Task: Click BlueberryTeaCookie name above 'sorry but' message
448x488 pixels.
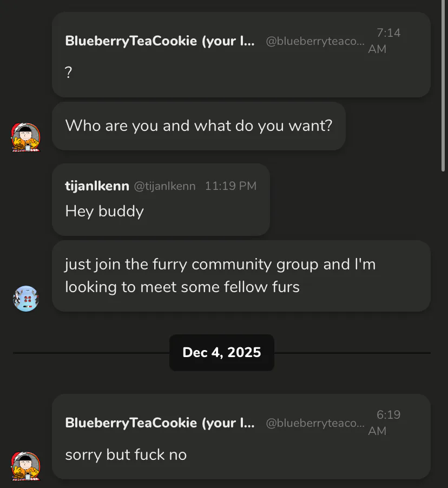Action: [x=160, y=423]
